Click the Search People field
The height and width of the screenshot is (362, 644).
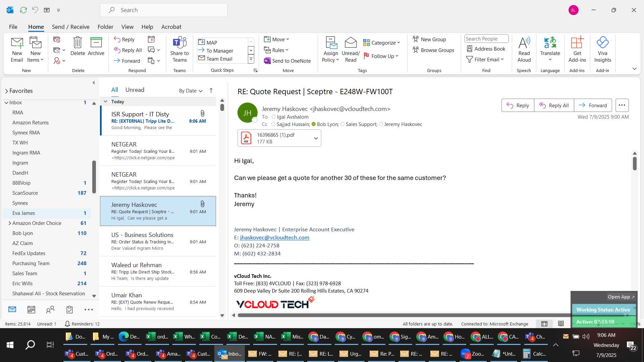coord(486,39)
